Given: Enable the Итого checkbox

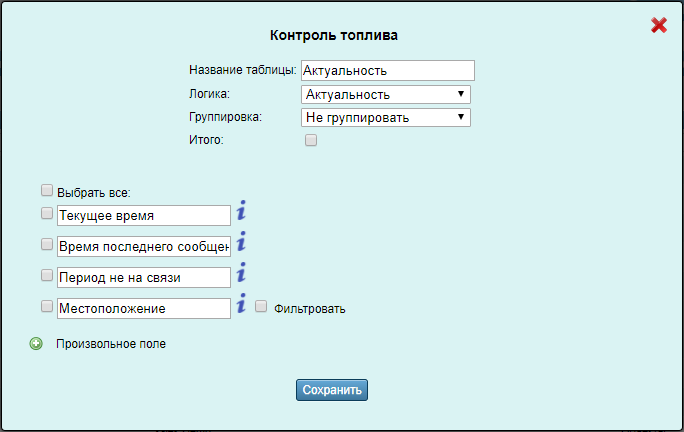Looking at the screenshot, I should [x=311, y=141].
